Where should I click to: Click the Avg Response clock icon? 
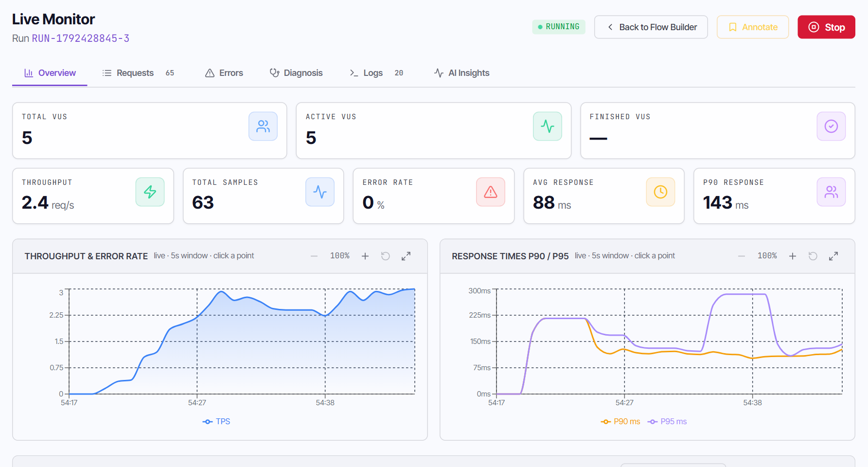(x=660, y=192)
